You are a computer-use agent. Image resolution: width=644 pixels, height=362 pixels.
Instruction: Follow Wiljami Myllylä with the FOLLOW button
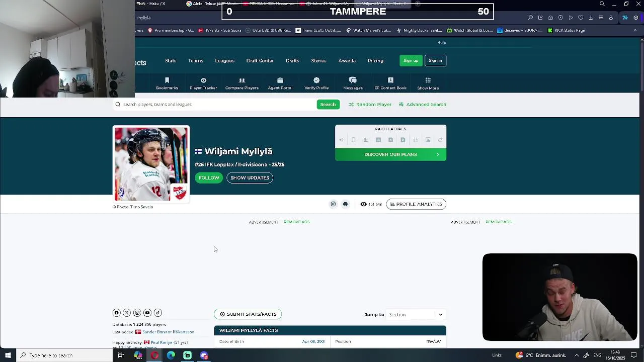coord(209,177)
